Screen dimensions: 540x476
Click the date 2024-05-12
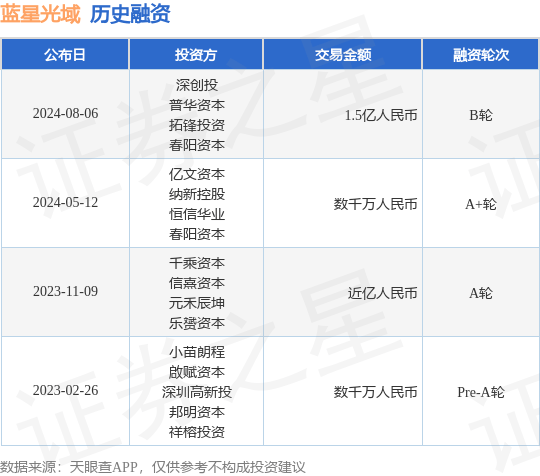65,203
